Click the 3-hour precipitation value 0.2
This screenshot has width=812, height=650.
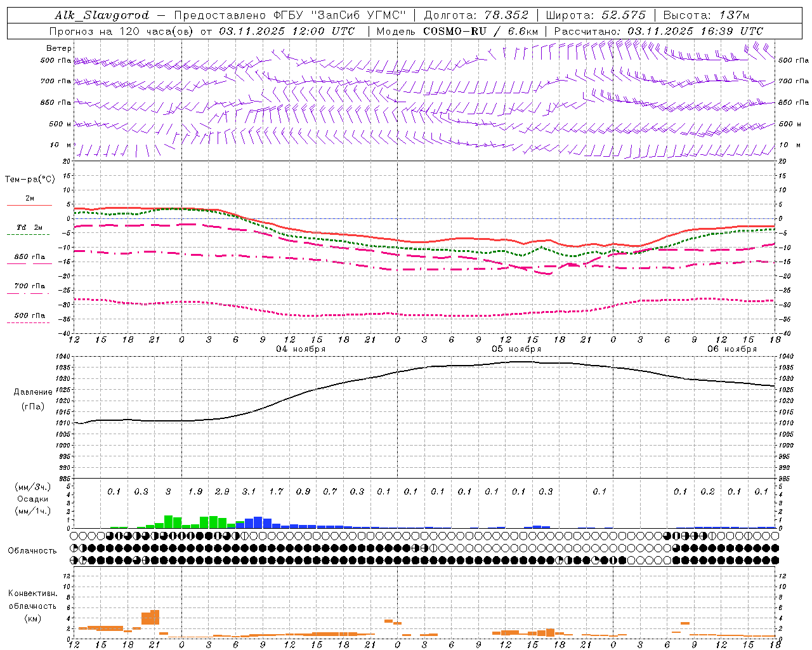[x=707, y=491]
